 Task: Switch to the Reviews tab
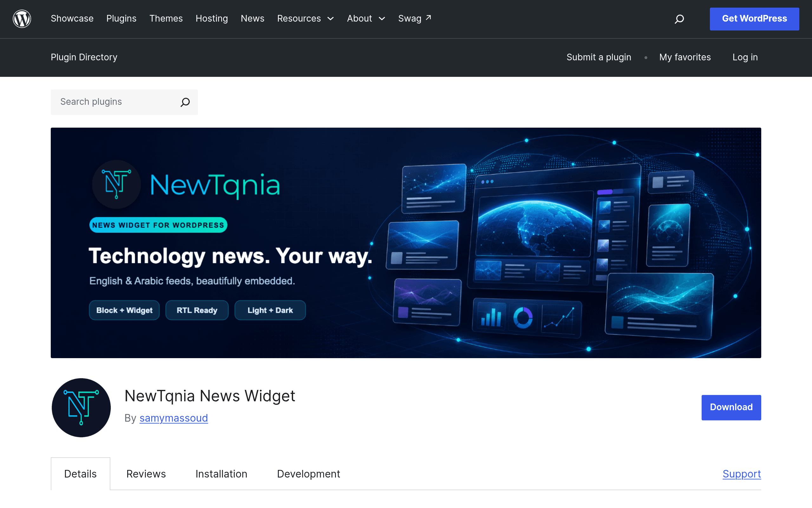(146, 474)
